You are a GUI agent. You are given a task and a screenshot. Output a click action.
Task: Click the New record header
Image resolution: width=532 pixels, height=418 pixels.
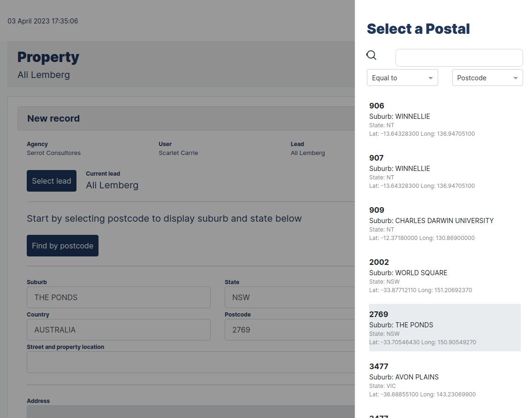pos(53,118)
